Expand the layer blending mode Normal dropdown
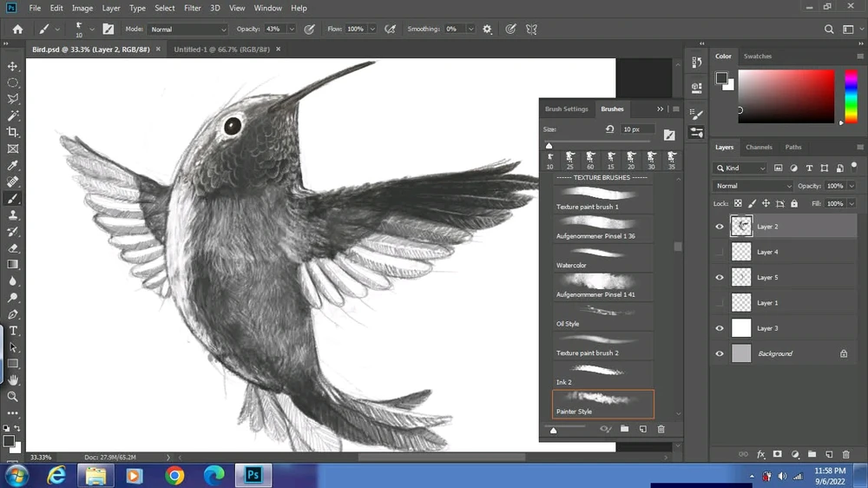 [753, 186]
